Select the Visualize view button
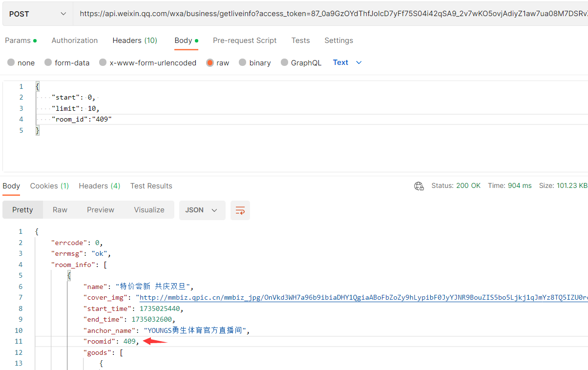 pyautogui.click(x=149, y=210)
